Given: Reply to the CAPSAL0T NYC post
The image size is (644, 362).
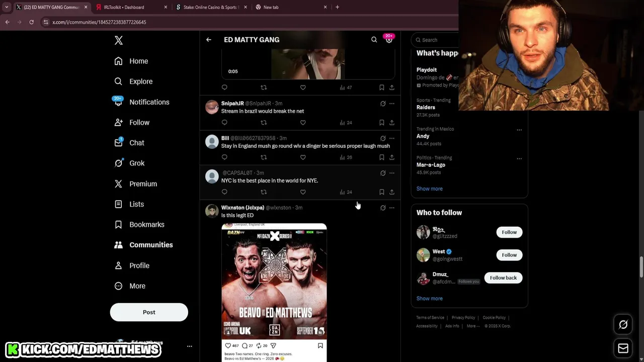Looking at the screenshot, I should click(224, 192).
